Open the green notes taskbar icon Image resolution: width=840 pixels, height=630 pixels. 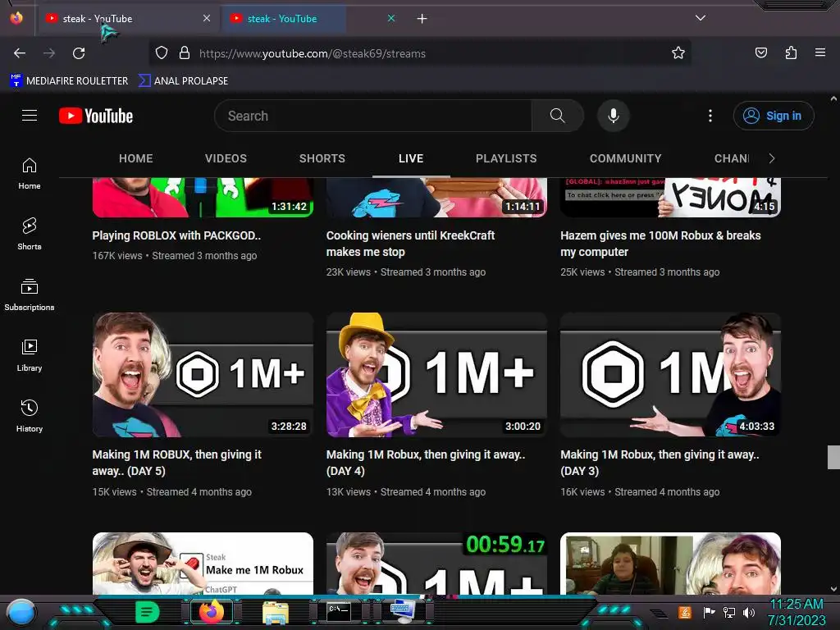click(x=147, y=612)
